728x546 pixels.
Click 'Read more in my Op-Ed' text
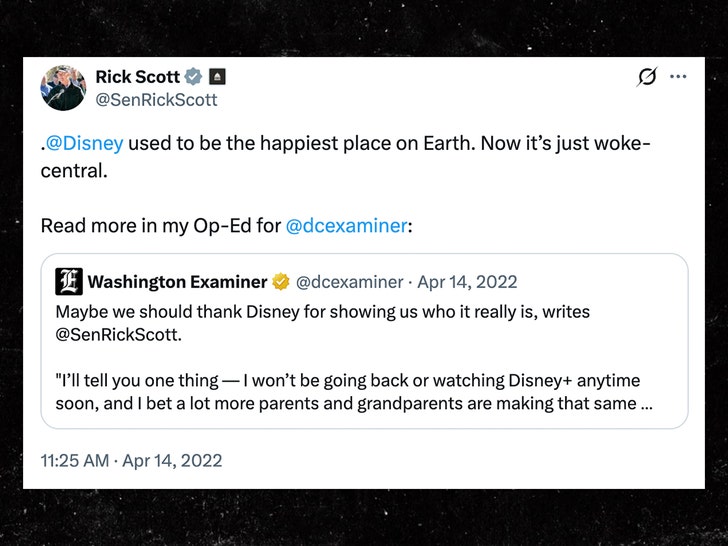160,225
